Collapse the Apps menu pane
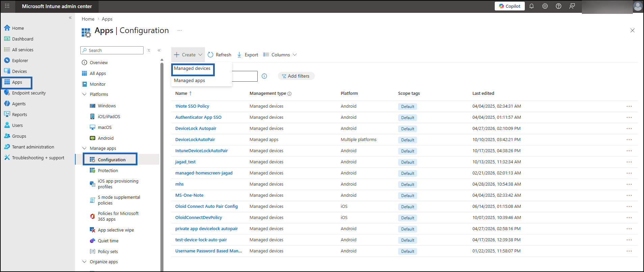 [x=159, y=50]
